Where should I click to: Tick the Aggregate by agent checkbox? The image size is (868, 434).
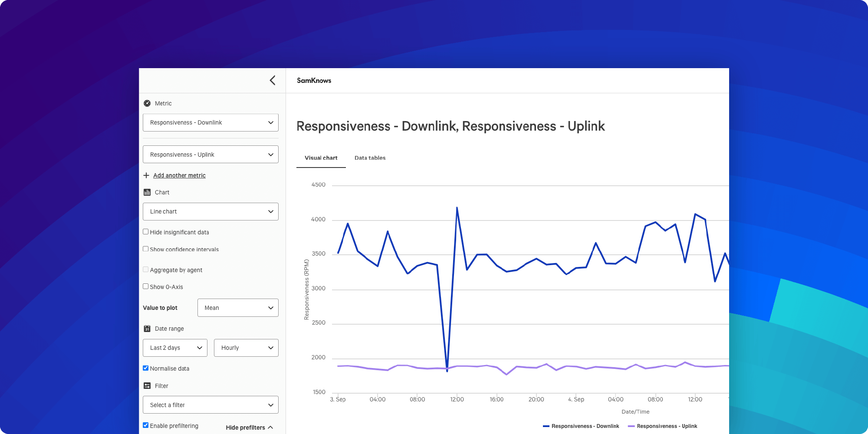tap(146, 270)
